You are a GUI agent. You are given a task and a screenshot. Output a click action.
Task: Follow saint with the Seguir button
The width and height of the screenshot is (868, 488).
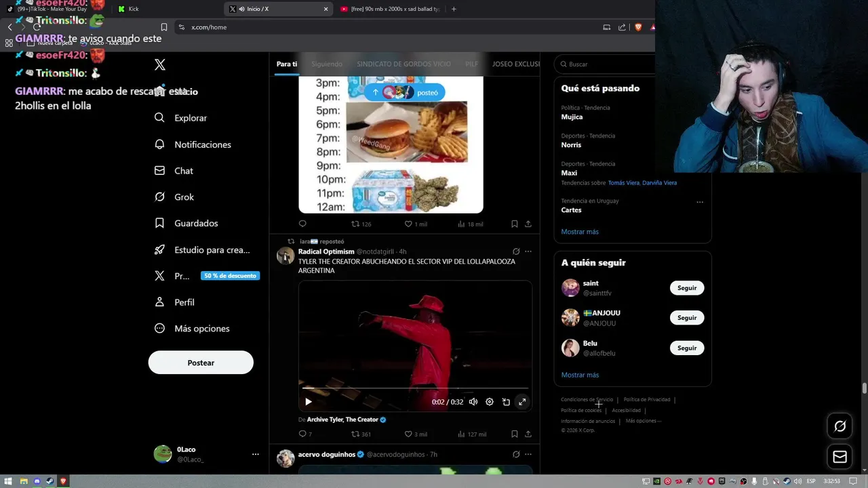[x=687, y=288]
